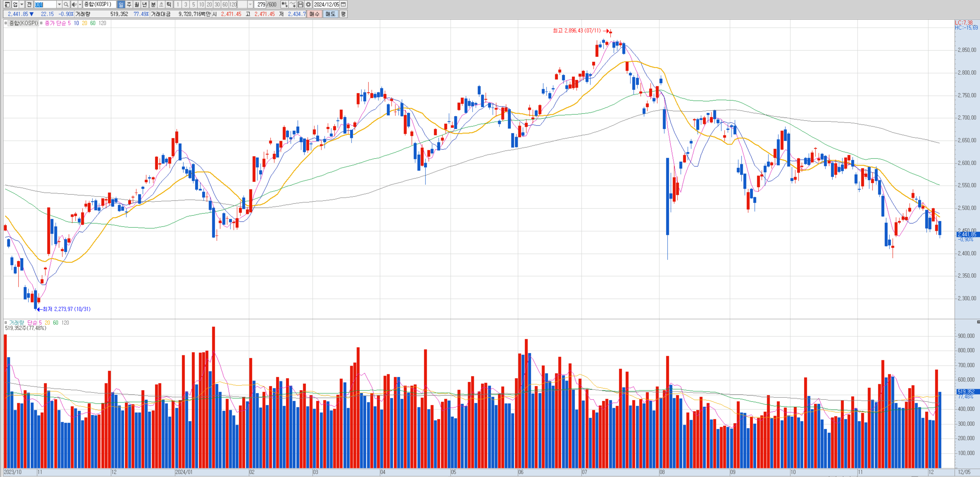Click the add line indicator icon

tap(293, 5)
